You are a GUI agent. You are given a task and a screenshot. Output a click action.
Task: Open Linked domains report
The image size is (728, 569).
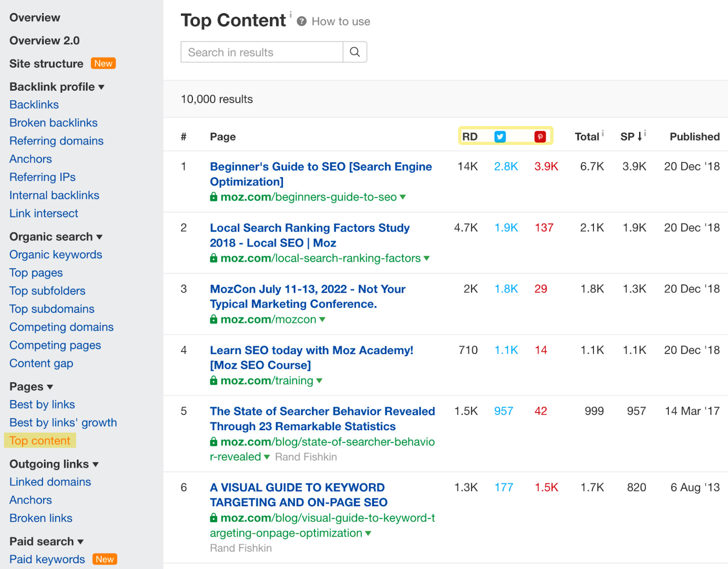[50, 482]
